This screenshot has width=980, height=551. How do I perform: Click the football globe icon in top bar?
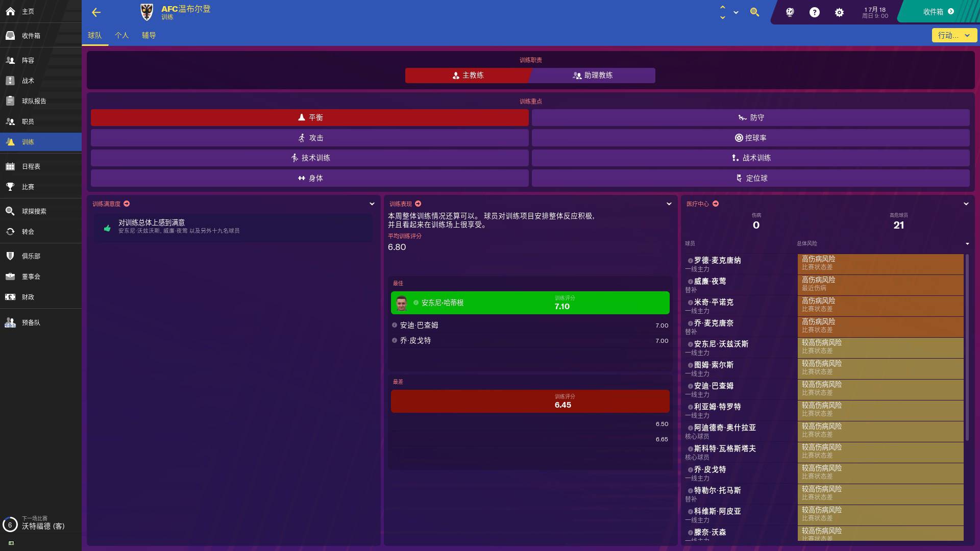[x=790, y=12]
